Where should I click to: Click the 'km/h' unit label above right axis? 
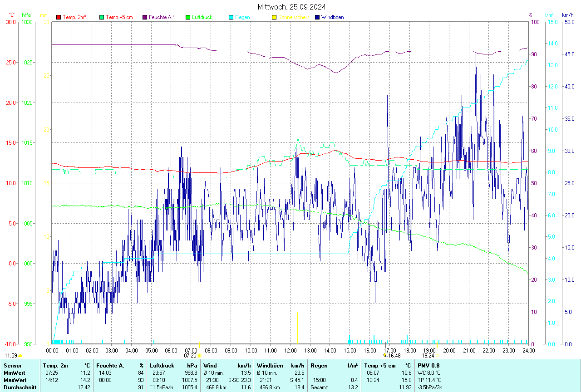pyautogui.click(x=567, y=15)
